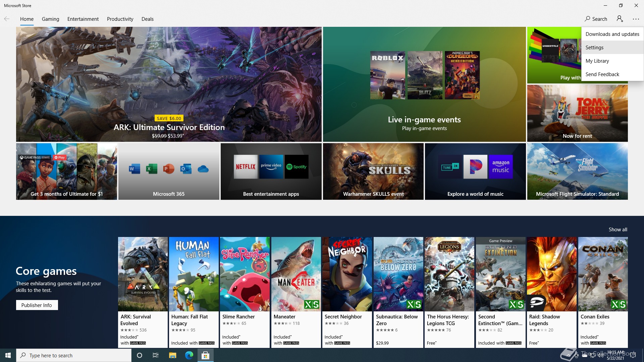Click the Amazon Music icon
The height and width of the screenshot is (362, 644).
coord(501,167)
